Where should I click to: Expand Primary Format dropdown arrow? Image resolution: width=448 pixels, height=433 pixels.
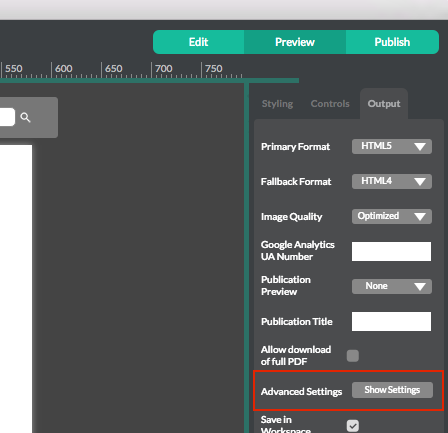[x=420, y=147]
